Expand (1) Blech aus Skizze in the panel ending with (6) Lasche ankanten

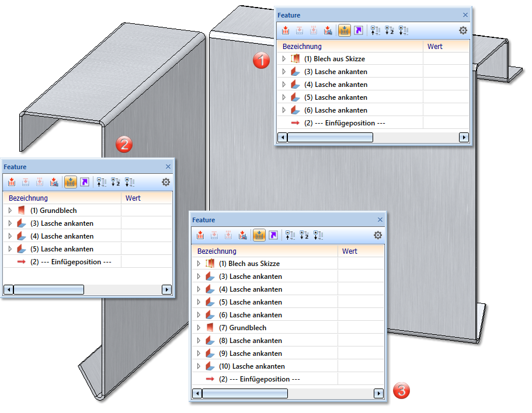[284, 59]
